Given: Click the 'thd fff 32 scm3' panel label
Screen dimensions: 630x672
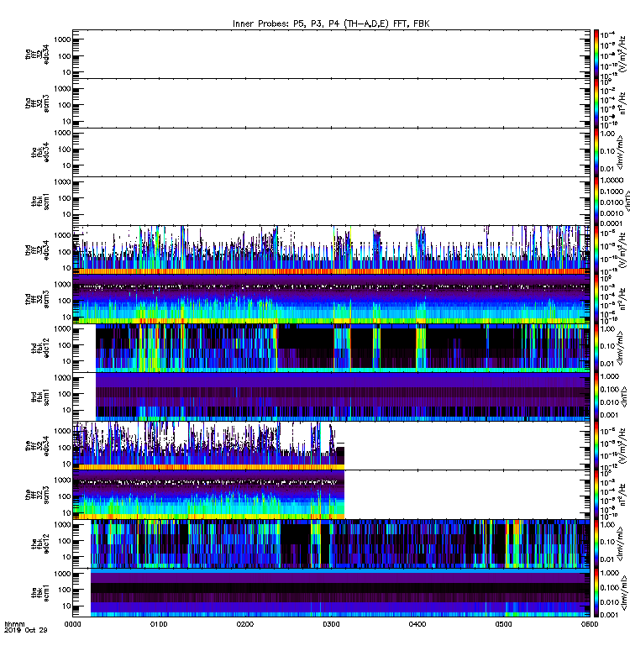Looking at the screenshot, I should point(37,299).
